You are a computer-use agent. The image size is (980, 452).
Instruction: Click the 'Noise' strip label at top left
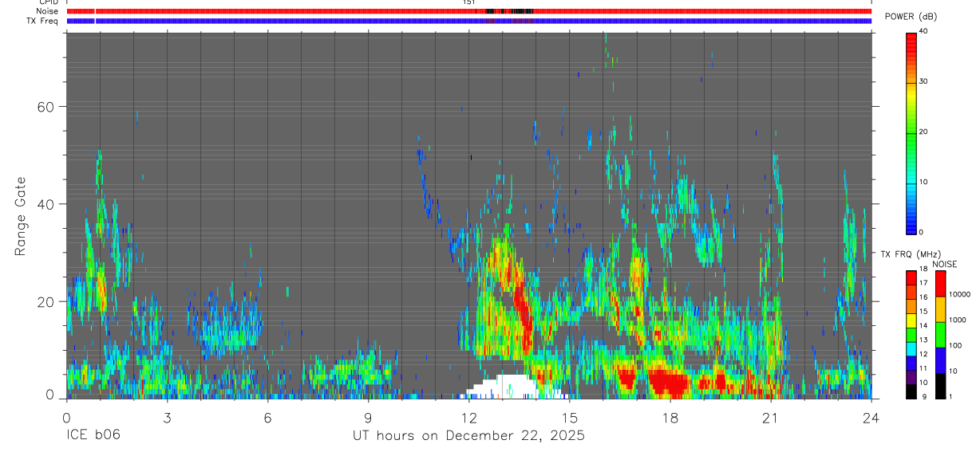click(48, 11)
